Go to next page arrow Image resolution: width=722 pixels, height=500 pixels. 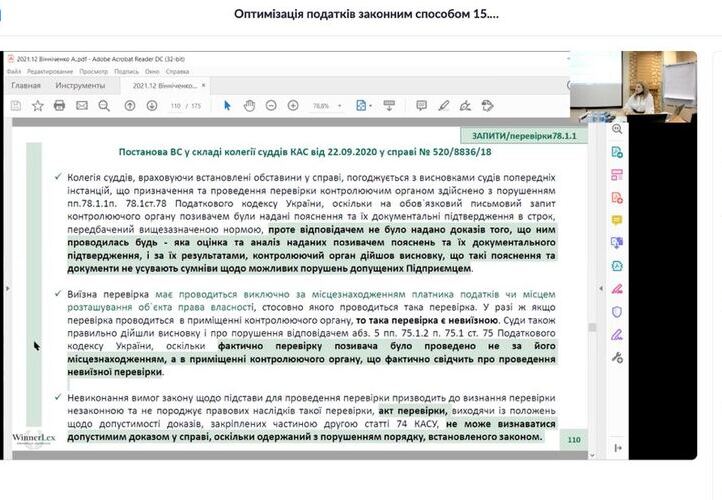coord(152,106)
